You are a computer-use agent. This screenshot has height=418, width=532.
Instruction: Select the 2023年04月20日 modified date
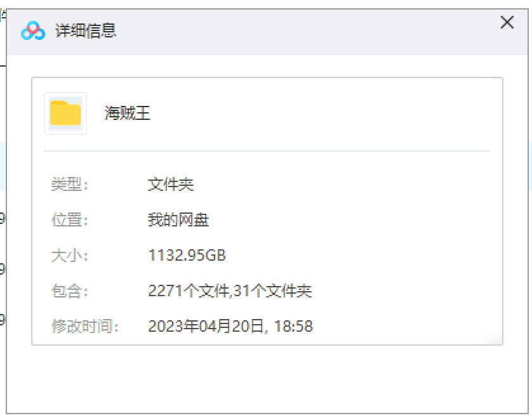coord(206,326)
